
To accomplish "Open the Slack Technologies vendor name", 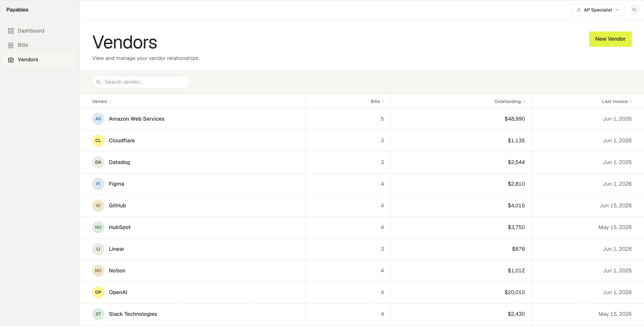I will tap(133, 314).
